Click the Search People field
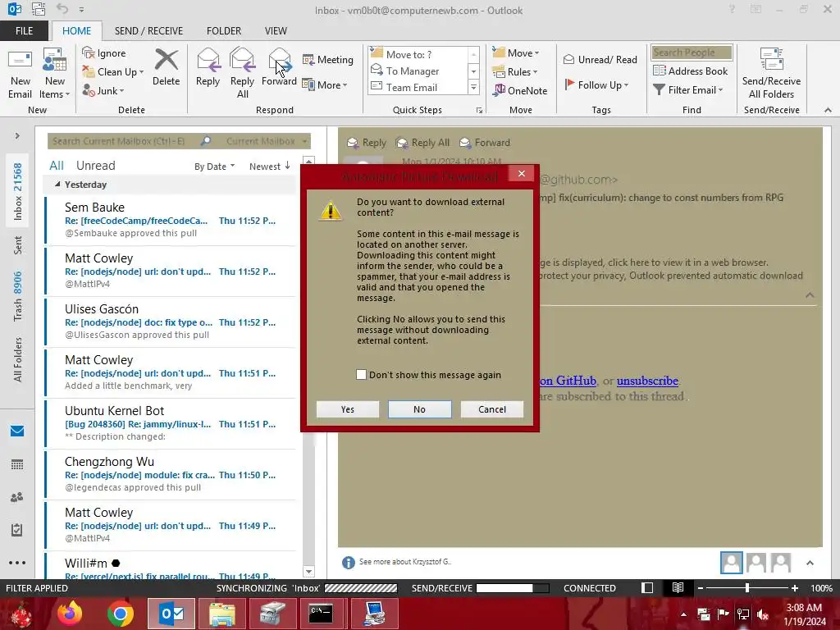The image size is (840, 630). (x=692, y=52)
